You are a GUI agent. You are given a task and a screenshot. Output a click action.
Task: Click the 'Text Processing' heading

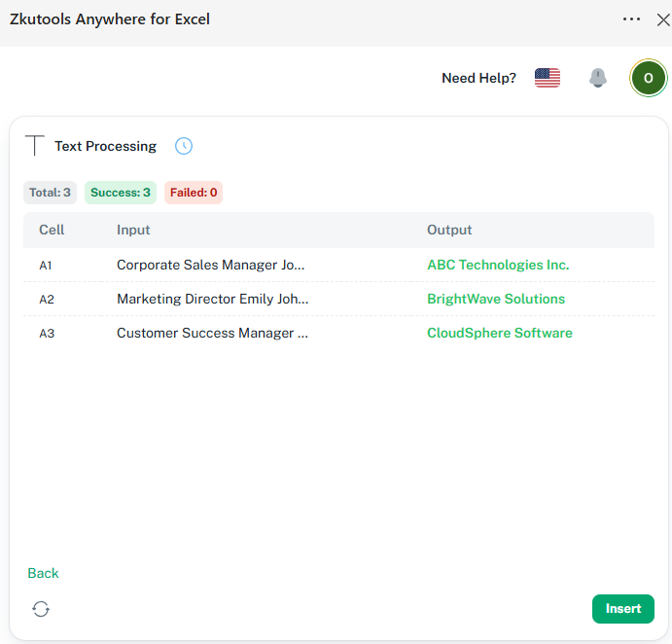click(105, 146)
